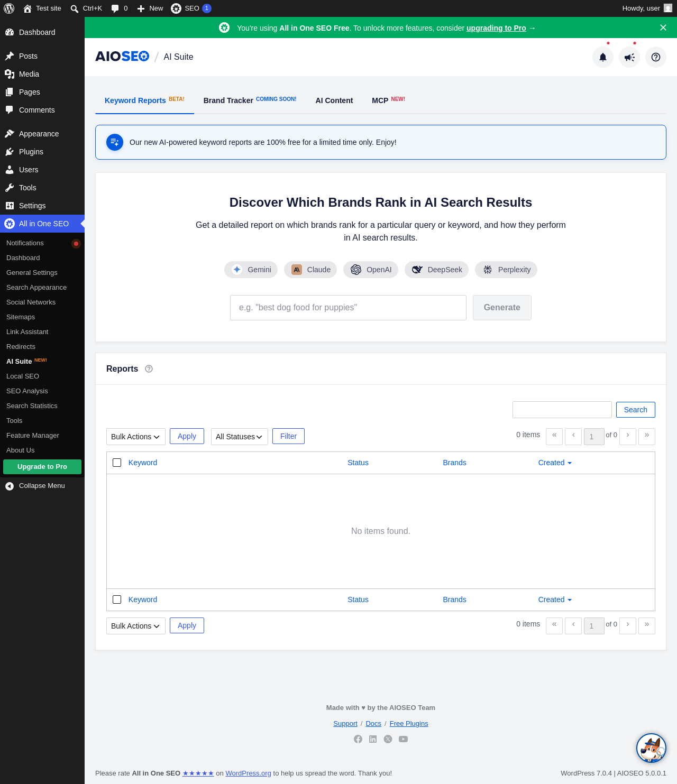Open the Free Plugins footer link

tap(409, 724)
